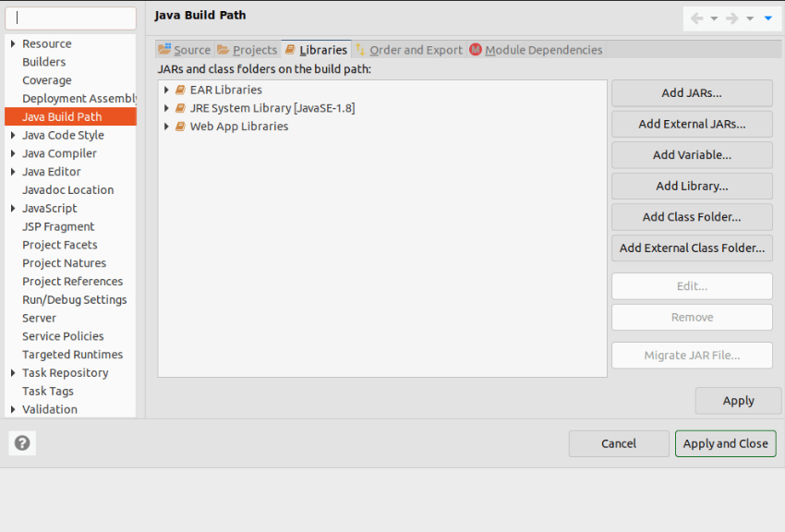Go back with the left arrow icon

click(696, 18)
